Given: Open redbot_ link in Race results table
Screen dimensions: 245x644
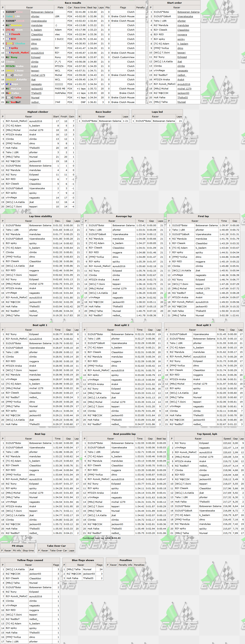Looking at the screenshot, I should coord(35,102).
